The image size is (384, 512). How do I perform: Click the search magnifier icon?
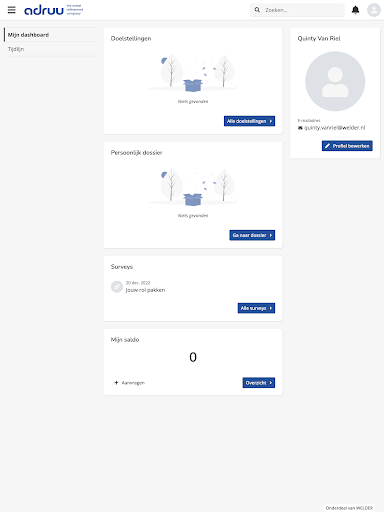[x=257, y=10]
